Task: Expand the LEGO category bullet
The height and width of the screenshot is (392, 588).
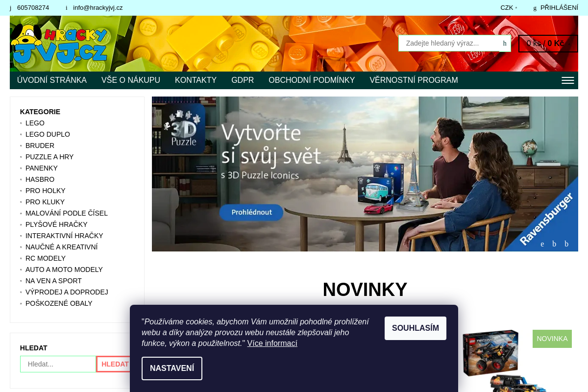Action: pyautogui.click(x=21, y=123)
